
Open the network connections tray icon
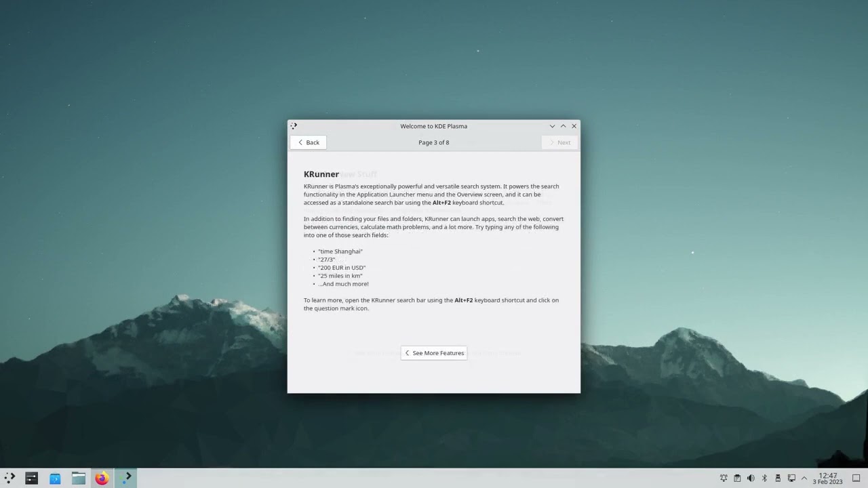791,479
